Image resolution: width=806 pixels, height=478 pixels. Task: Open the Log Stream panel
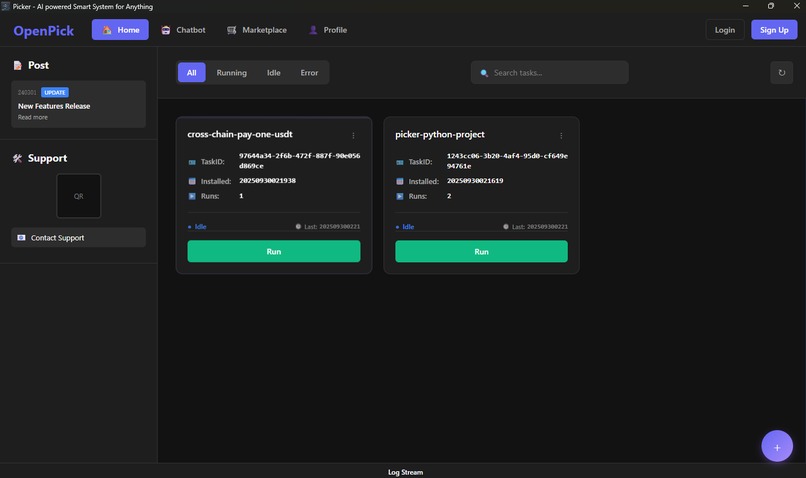point(405,472)
